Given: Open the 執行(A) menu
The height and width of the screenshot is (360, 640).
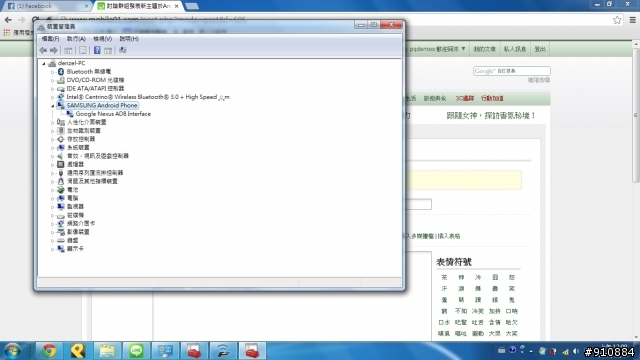Looking at the screenshot, I should click(76, 39).
